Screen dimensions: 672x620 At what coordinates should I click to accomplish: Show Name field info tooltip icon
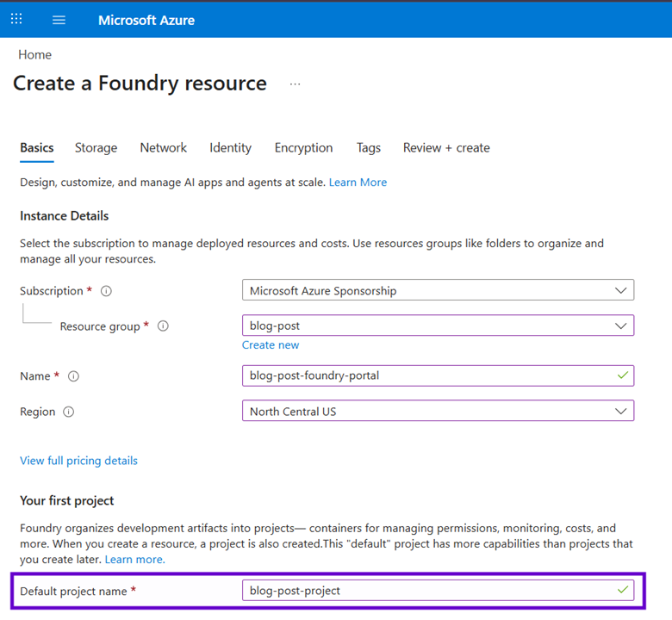coord(74,376)
